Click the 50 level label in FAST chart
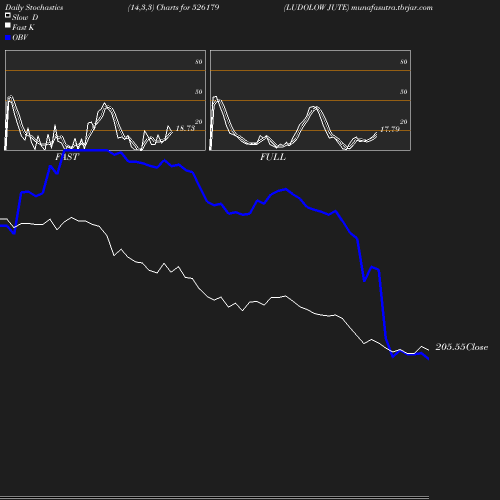500x500 pixels. point(199,92)
